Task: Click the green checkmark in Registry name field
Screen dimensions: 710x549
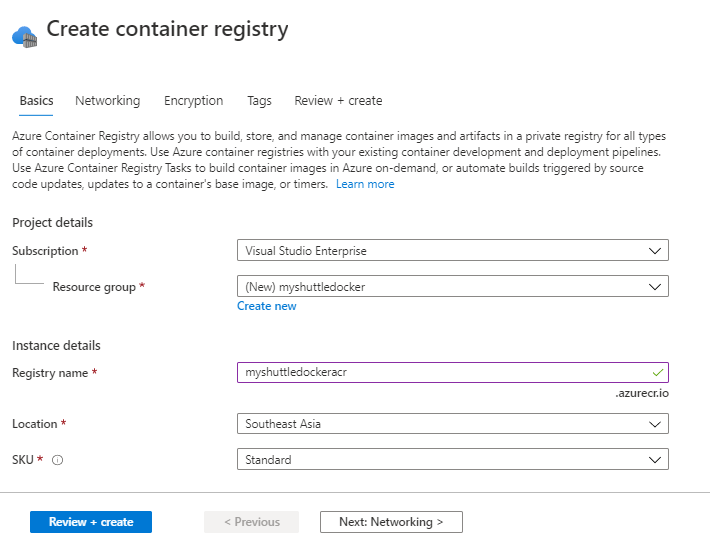Action: 658,372
